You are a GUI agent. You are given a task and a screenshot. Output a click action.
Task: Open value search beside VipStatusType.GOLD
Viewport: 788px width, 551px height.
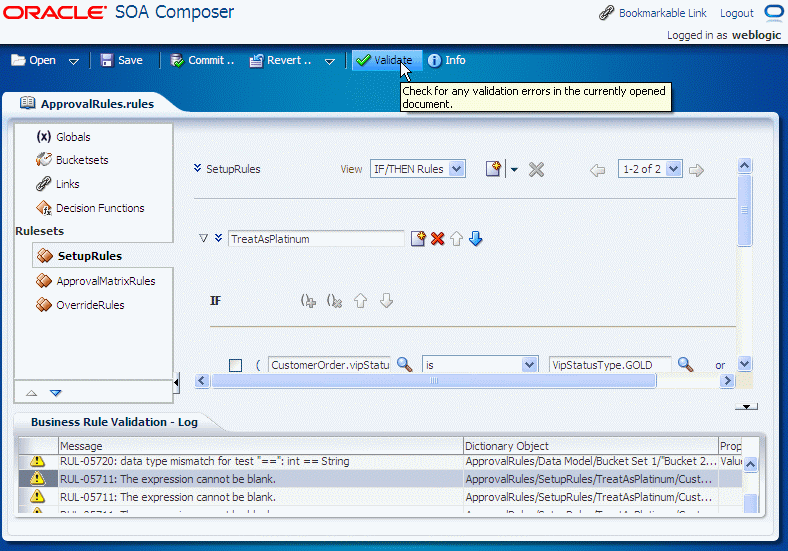tap(685, 364)
